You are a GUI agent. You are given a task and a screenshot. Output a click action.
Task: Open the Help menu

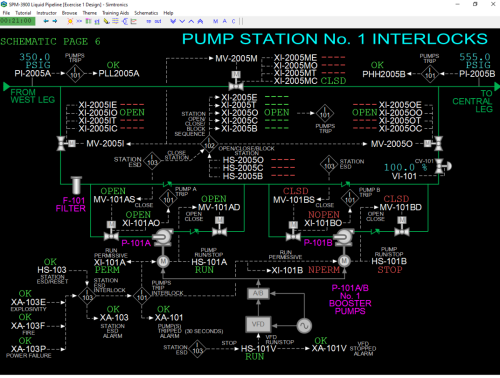[168, 13]
